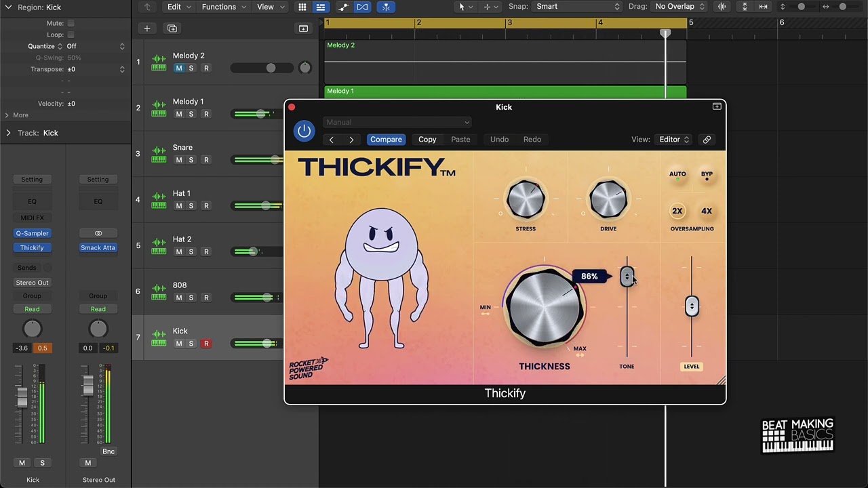Click the TONE slider handle
This screenshot has height=488, width=868.
pos(627,277)
